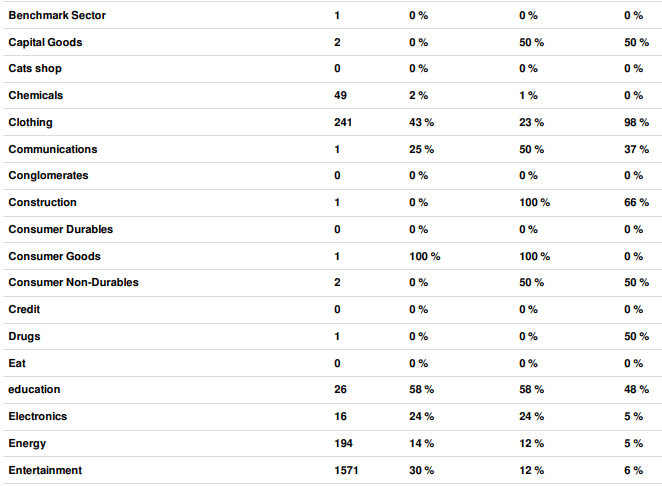Select the Construction sector label

coord(42,203)
